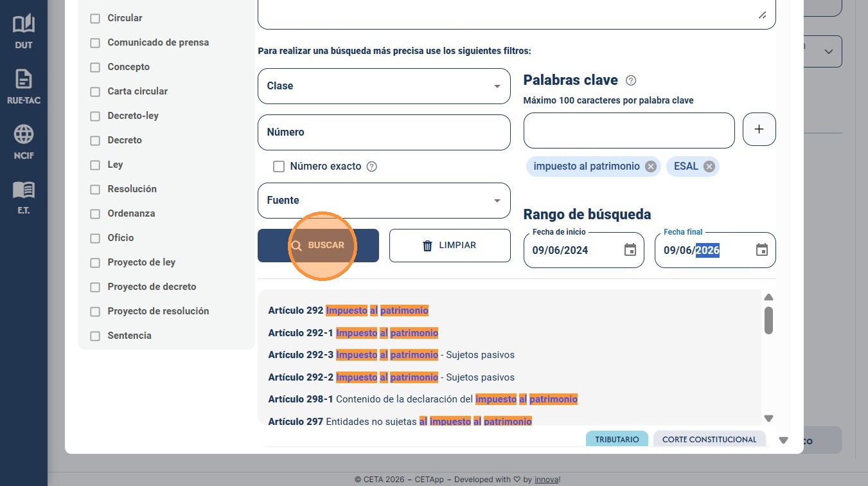This screenshot has width=868, height=486.
Task: Open the DUT sidebar module
Action: click(x=24, y=32)
